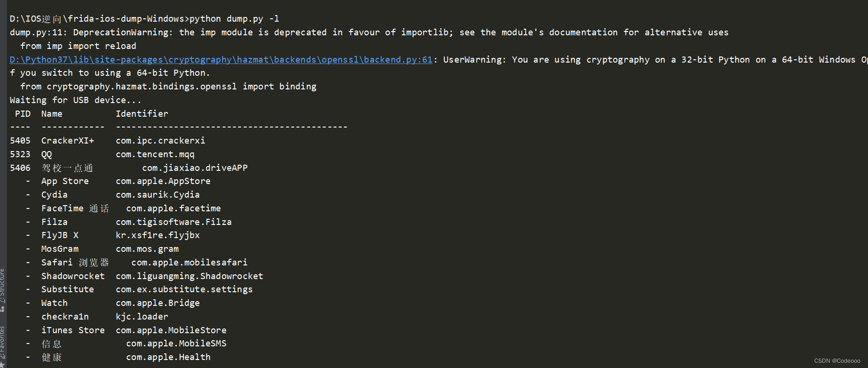Click the PID 5405 value
Image resolution: width=868 pixels, height=368 pixels.
pos(20,141)
